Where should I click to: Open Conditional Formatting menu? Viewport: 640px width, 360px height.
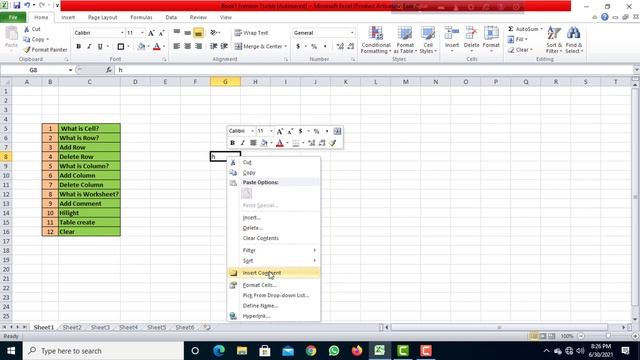point(376,40)
